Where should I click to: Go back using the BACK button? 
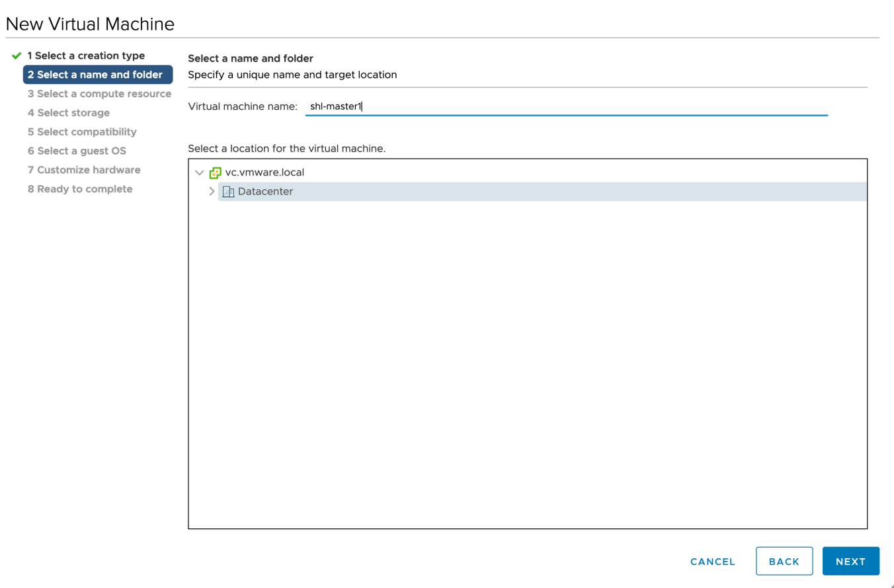coord(784,561)
